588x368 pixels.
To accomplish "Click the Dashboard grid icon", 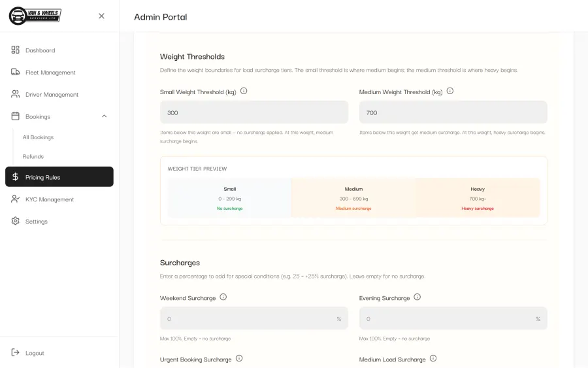I will coord(16,50).
